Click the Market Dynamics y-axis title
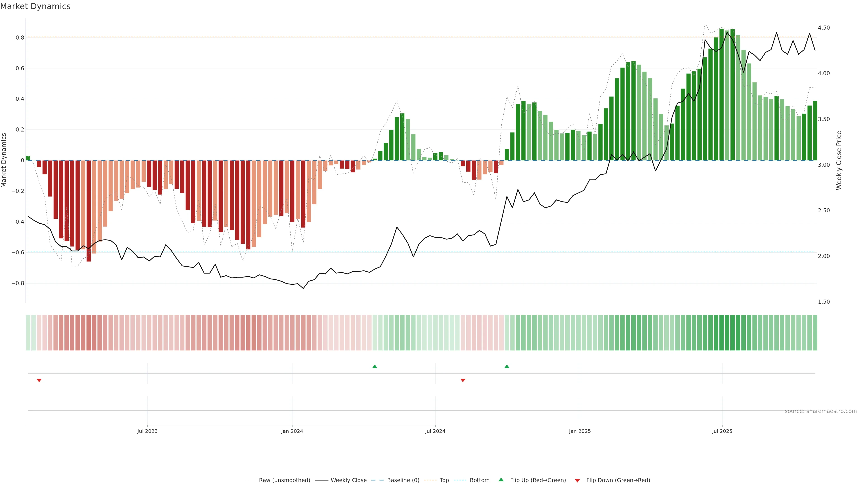Viewport: 868px width, 488px height. [4, 160]
